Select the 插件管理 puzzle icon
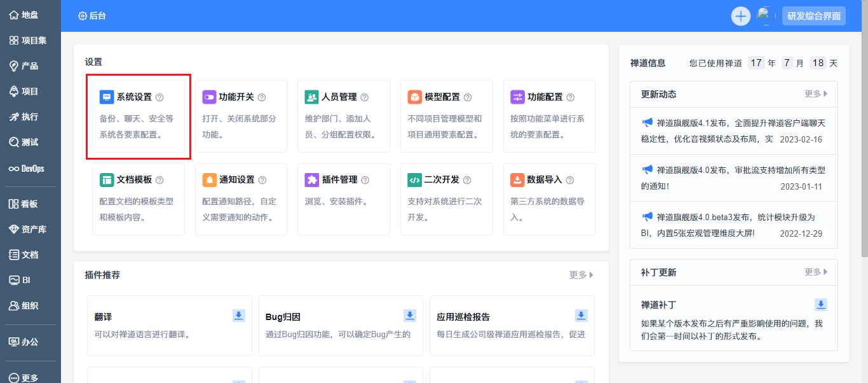This screenshot has width=868, height=383. tap(312, 180)
